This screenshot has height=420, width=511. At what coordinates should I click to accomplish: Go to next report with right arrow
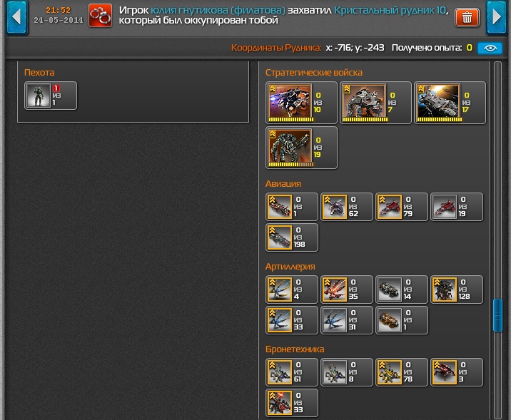[497, 16]
